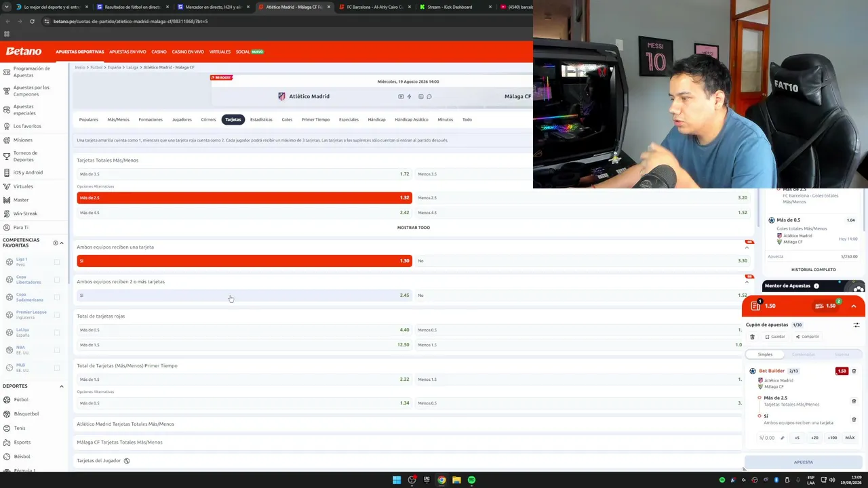Open the lightning quick-bet icon in match header
Screen dimensions: 868x488
pyautogui.click(x=409, y=96)
